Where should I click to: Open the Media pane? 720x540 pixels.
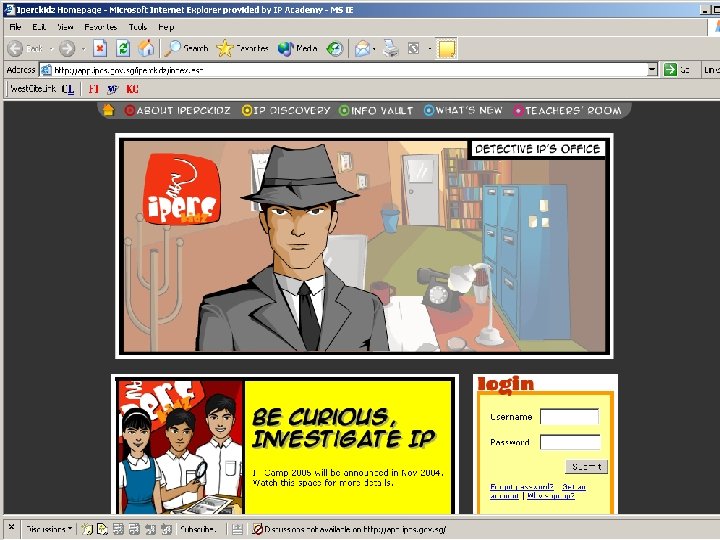click(x=297, y=48)
